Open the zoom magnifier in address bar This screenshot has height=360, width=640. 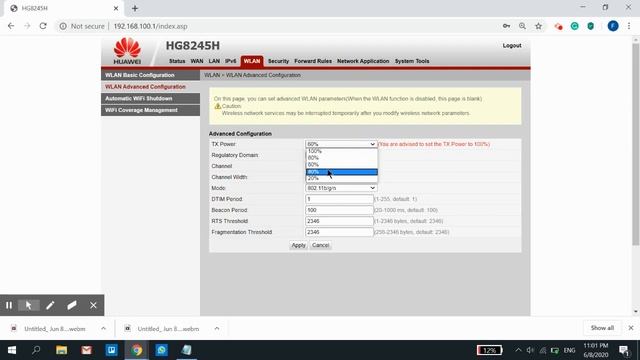tap(522, 26)
